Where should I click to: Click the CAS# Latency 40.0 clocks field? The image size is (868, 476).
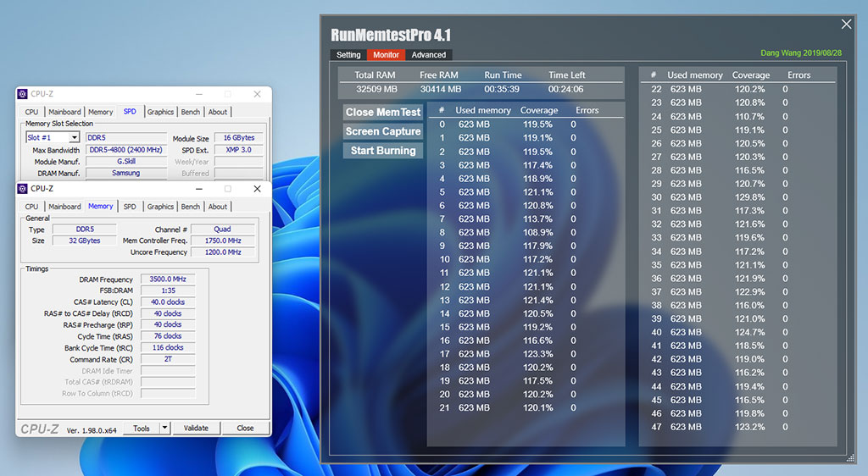pos(168,302)
